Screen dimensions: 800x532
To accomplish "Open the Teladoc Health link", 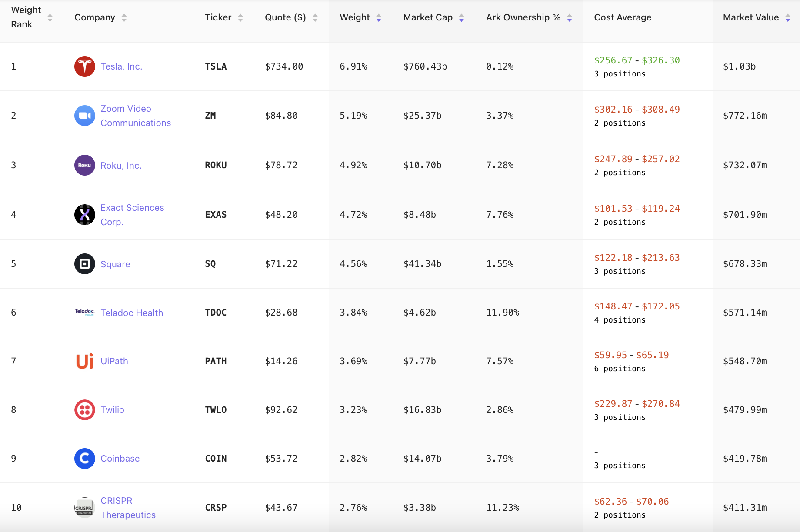I will tap(132, 313).
